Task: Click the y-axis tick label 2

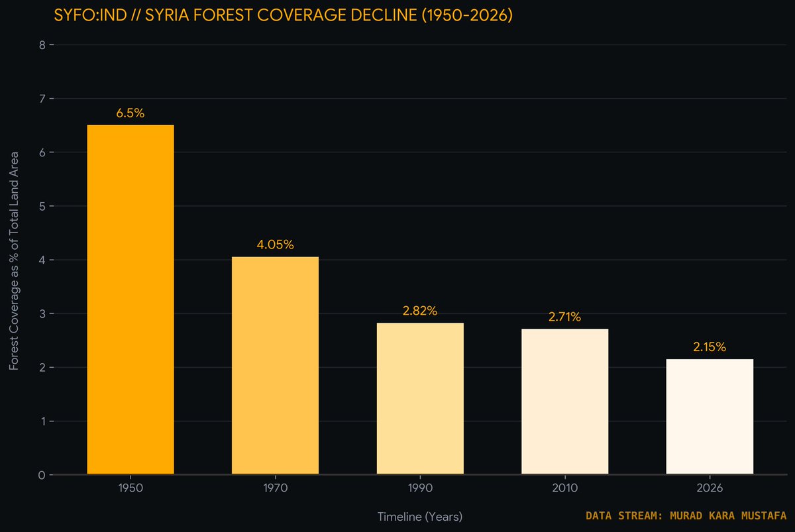Action: [42, 368]
